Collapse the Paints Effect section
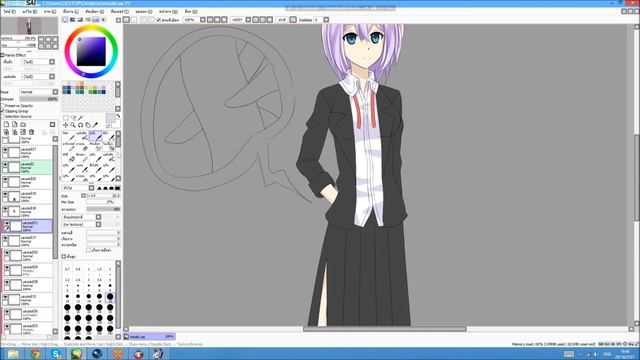The height and width of the screenshot is (360, 640). 2,55
